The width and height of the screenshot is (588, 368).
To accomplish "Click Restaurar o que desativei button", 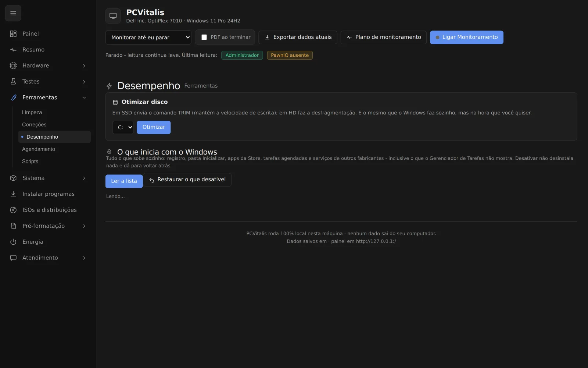I will [x=187, y=180].
